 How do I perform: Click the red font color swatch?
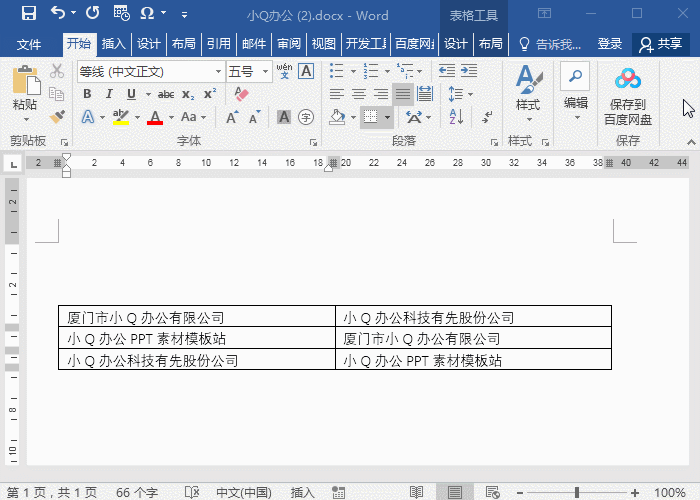point(155,118)
